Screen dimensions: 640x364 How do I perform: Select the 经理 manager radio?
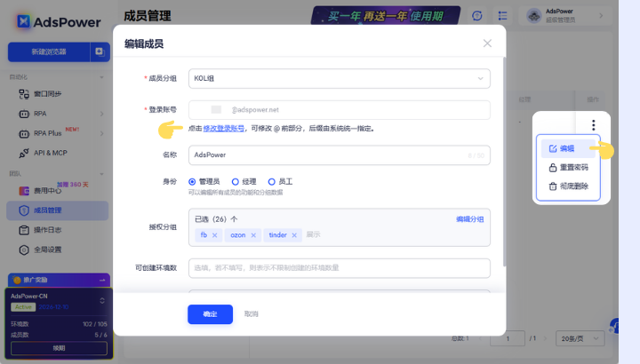(235, 182)
